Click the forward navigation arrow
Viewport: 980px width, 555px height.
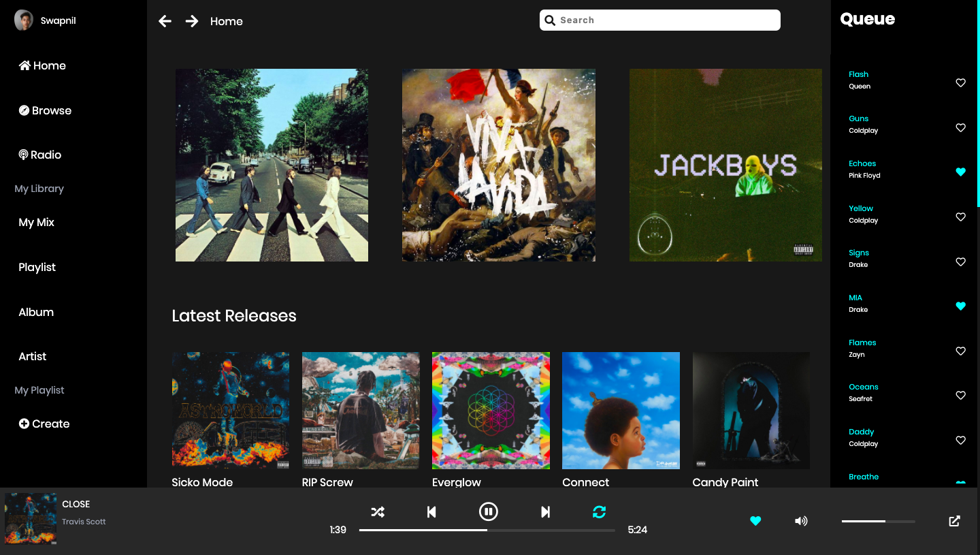point(192,21)
